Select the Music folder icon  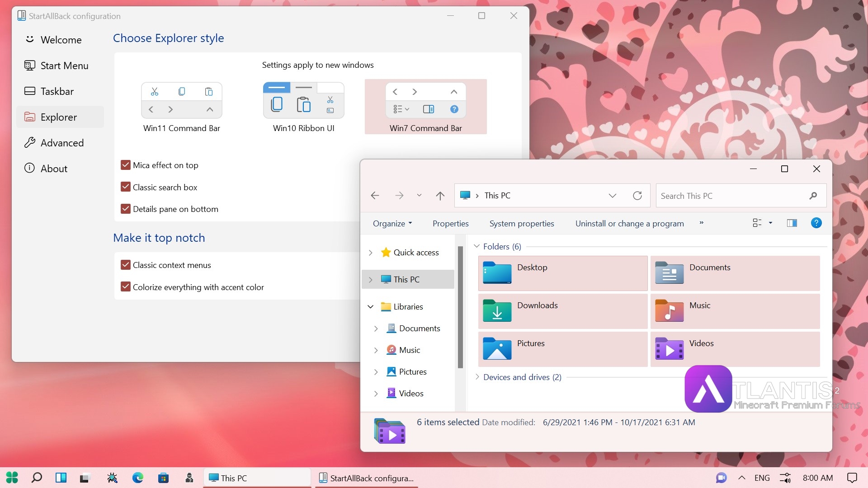[x=669, y=310]
